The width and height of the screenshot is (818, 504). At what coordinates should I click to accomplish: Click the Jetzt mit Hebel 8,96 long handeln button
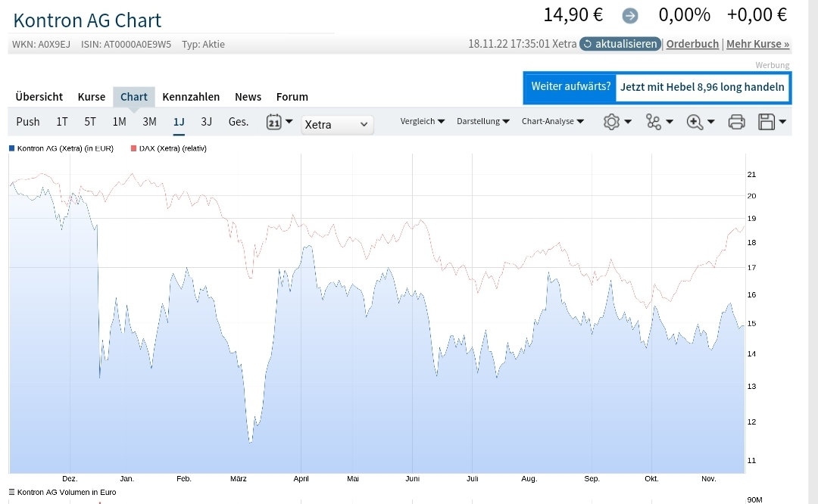(701, 87)
